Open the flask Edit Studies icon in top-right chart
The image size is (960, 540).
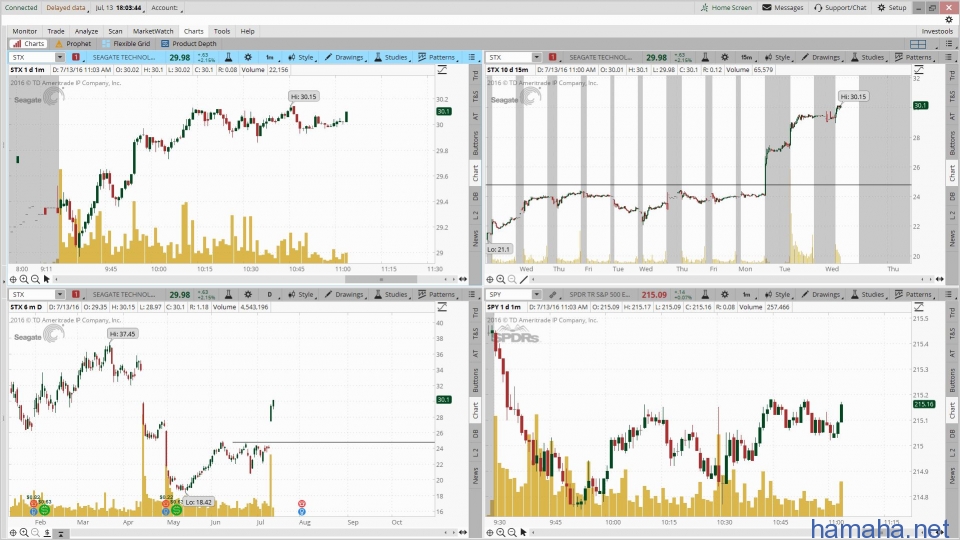point(705,58)
